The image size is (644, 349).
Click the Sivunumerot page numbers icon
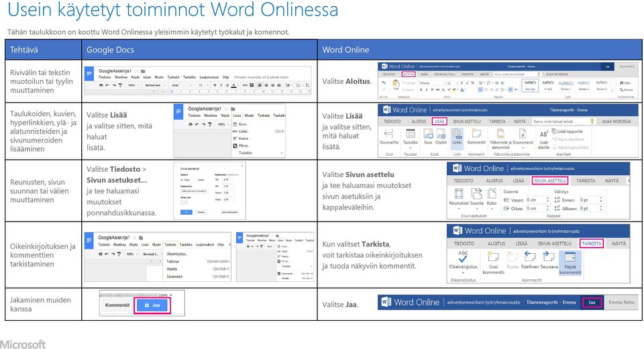pos(523,134)
